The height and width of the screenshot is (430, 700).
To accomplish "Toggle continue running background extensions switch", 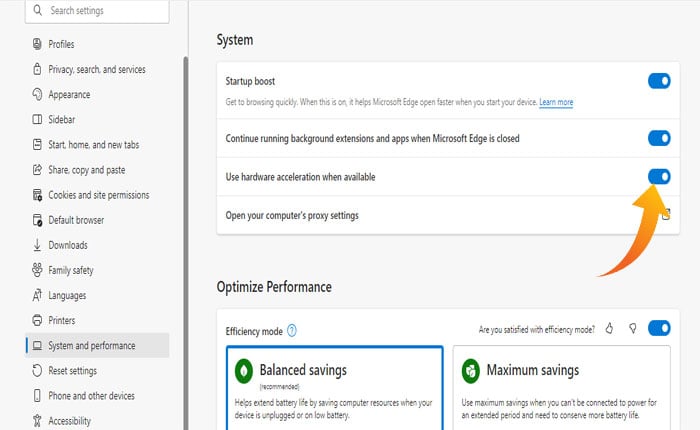I will click(x=659, y=138).
